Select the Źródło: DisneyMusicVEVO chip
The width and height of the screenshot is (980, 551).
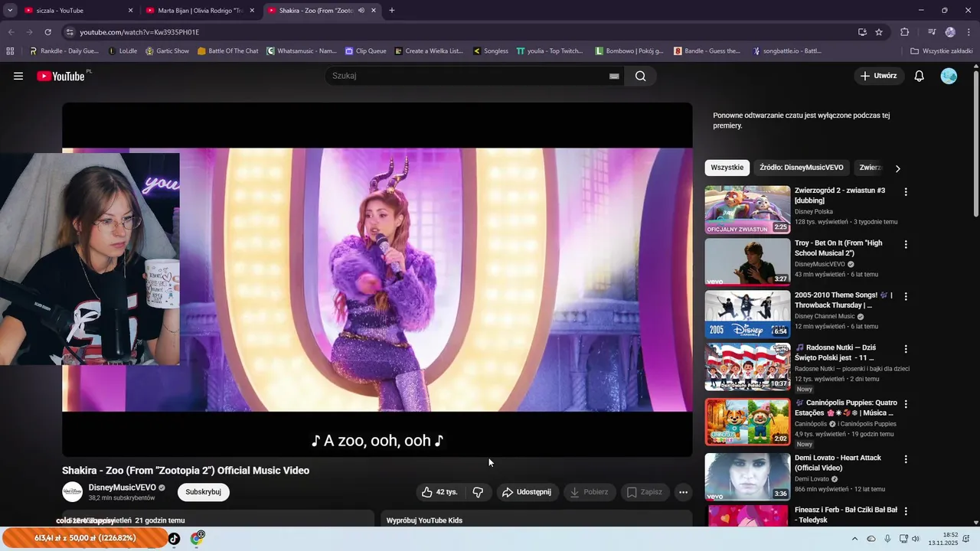pos(802,168)
